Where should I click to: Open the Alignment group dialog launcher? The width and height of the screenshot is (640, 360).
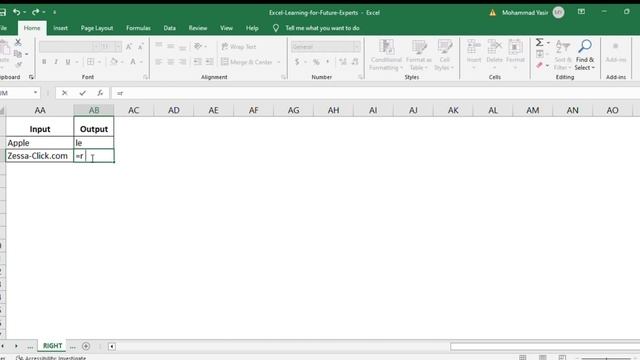tap(283, 77)
